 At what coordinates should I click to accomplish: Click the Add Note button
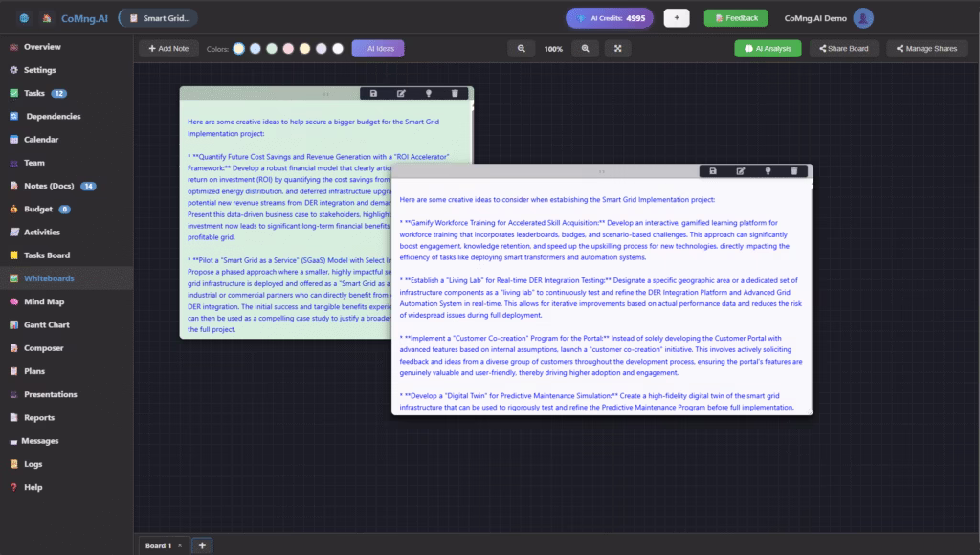[x=169, y=49]
